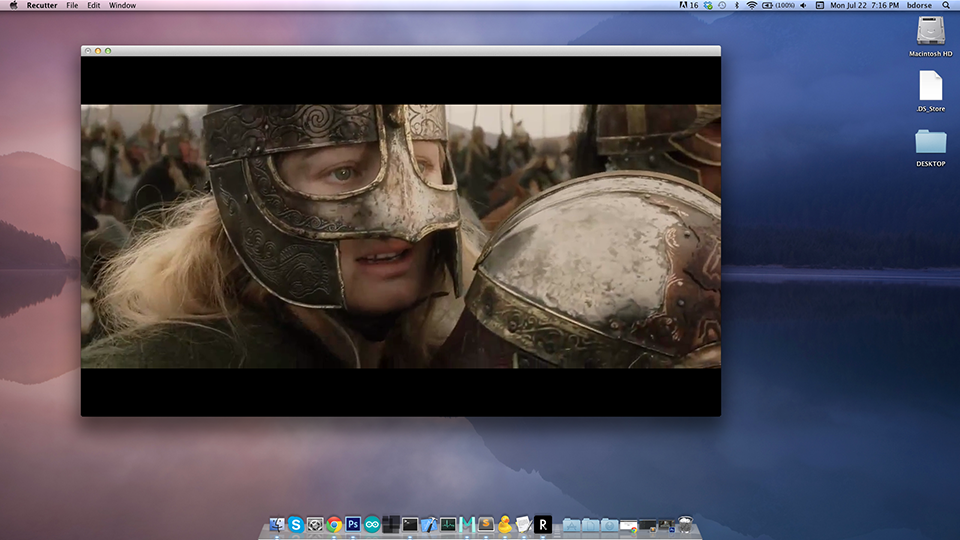Open the Documents folder stack in dock

coord(590,525)
